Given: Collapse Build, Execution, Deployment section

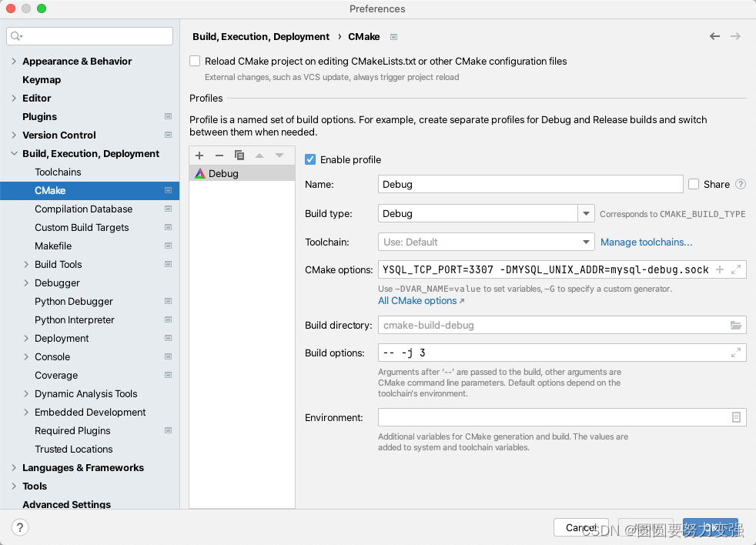Looking at the screenshot, I should pos(14,153).
